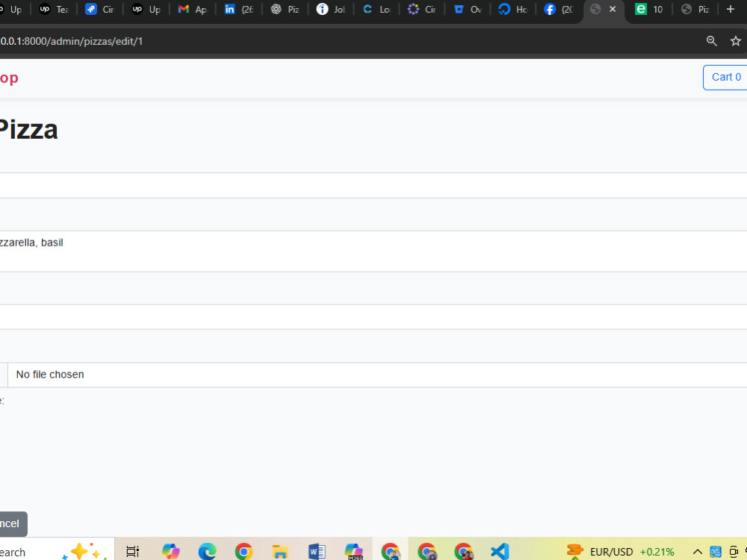The image size is (747, 560).
Task: Show hidden system tray icons
Action: point(698,552)
